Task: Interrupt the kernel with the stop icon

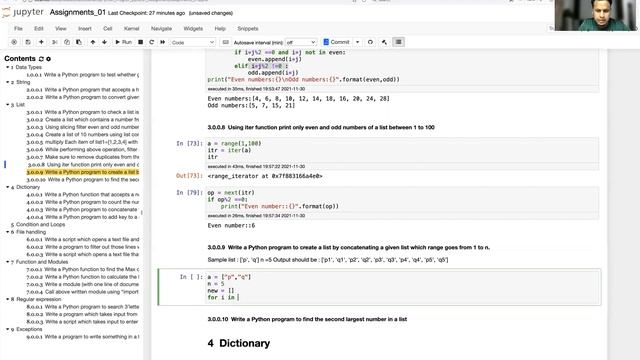Action: [140, 42]
